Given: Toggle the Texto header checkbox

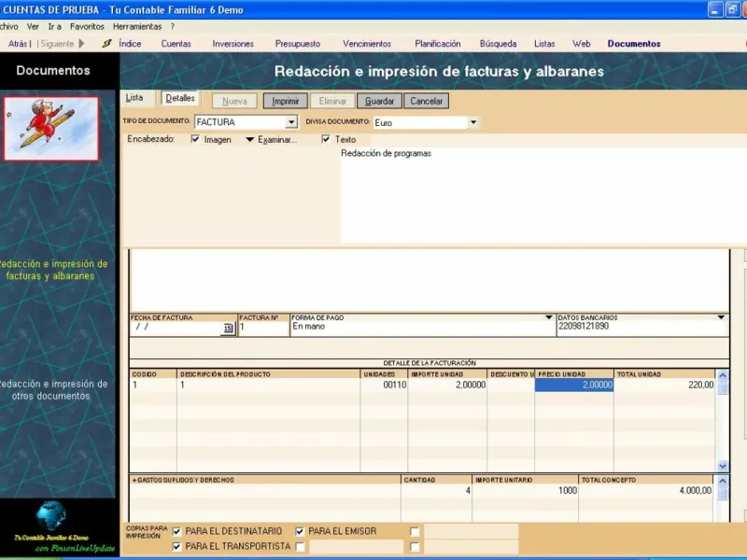Looking at the screenshot, I should pyautogui.click(x=326, y=139).
